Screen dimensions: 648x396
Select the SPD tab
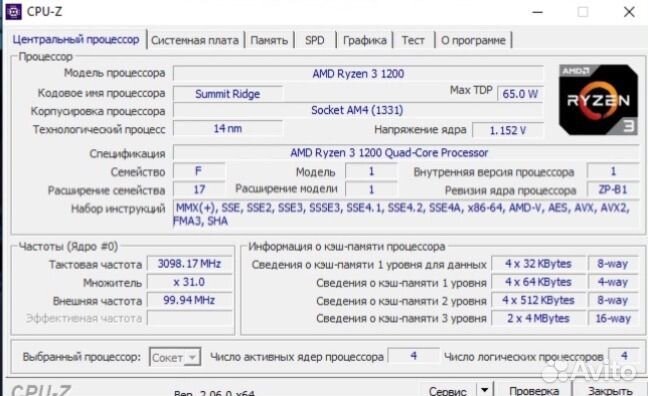click(314, 40)
